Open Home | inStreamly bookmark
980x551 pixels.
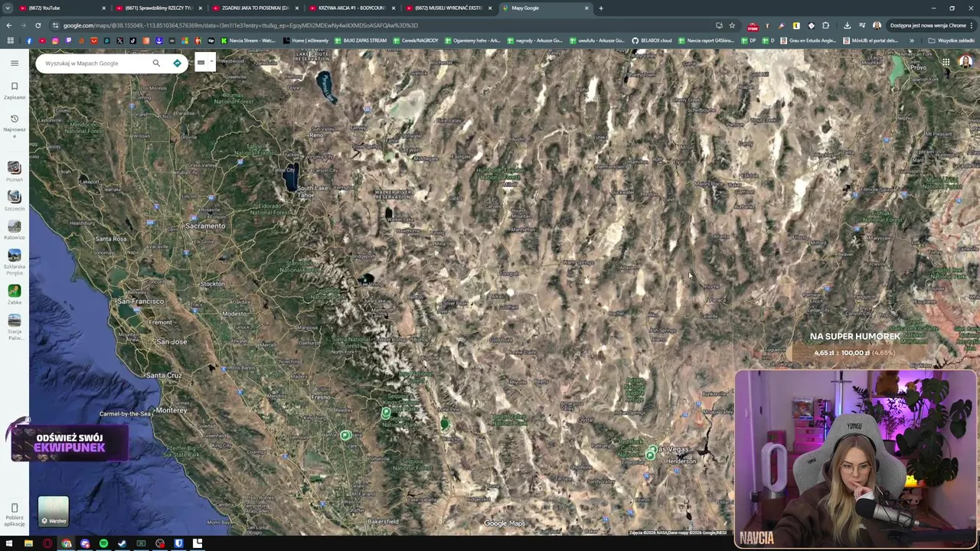(306, 41)
